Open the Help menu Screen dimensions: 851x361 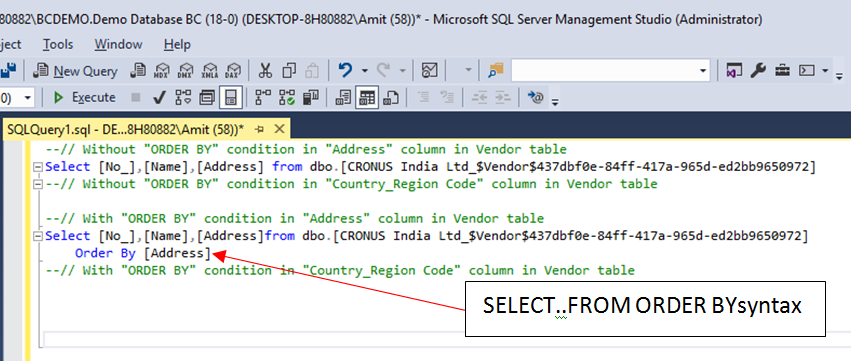[x=177, y=44]
